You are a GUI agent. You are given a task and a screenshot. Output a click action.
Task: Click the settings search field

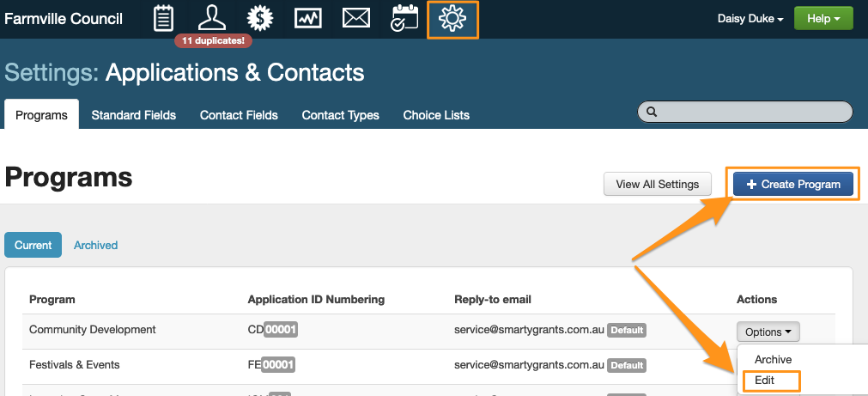coord(744,112)
